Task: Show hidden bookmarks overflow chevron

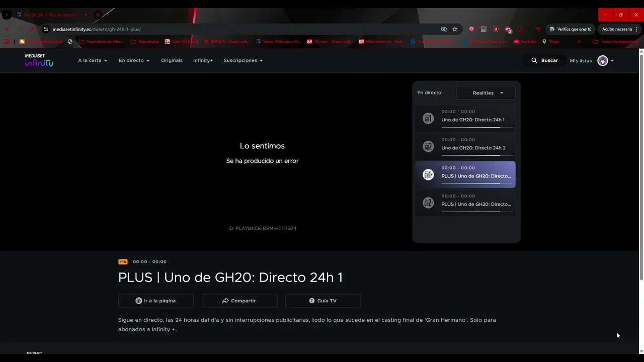Action: (579, 42)
